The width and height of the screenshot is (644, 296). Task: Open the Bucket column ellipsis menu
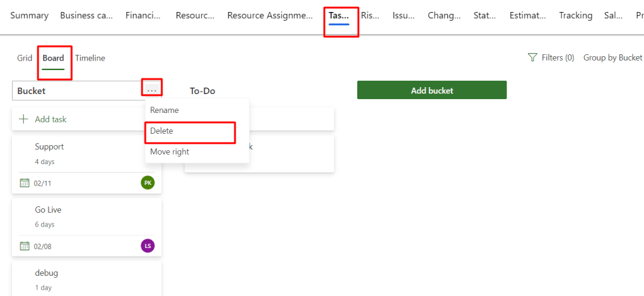point(152,90)
